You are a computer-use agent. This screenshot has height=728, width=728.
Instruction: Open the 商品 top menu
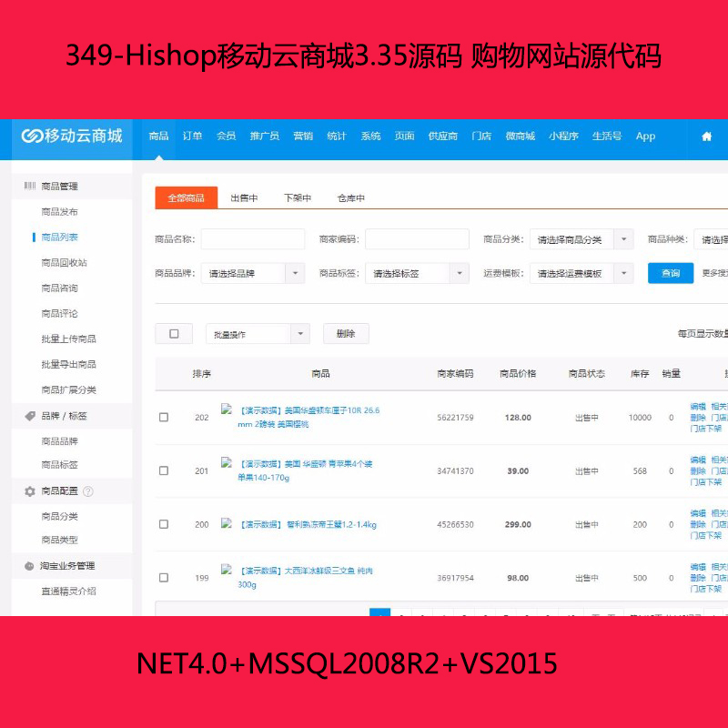click(x=158, y=136)
